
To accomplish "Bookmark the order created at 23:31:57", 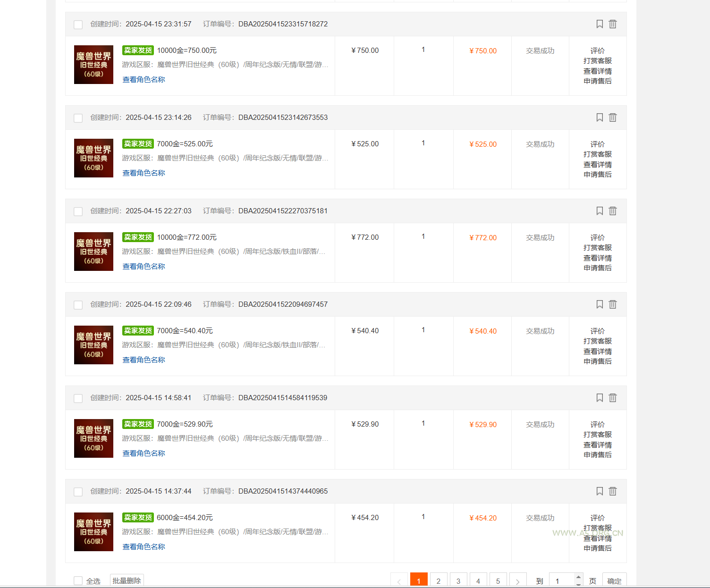I will pos(600,24).
